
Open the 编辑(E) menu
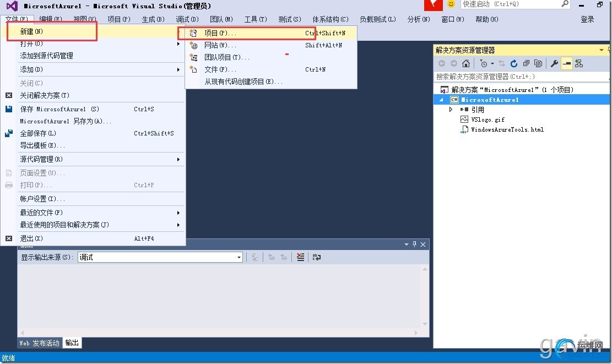51,19
